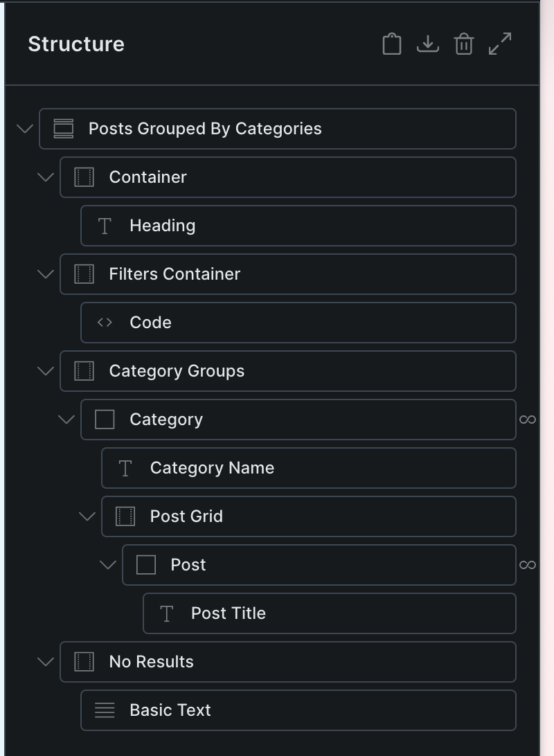554x756 pixels.
Task: Collapse the Category Groups container
Action: (x=46, y=371)
